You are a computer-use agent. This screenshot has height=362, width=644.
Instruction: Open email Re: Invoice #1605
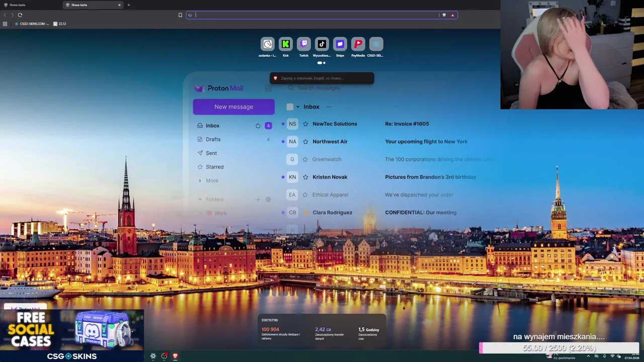pyautogui.click(x=407, y=124)
